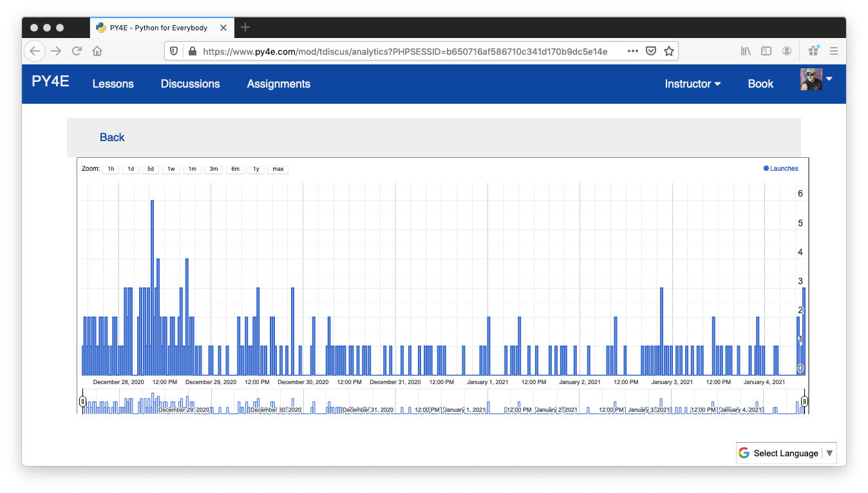
Task: Toggle the sidebar view icon
Action: coord(766,51)
